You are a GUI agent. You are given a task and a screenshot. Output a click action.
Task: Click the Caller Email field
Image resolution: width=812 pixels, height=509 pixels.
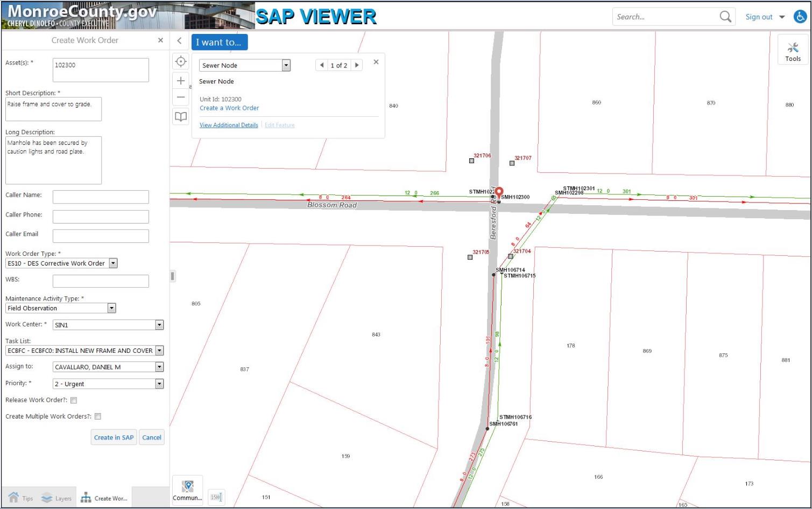click(101, 236)
